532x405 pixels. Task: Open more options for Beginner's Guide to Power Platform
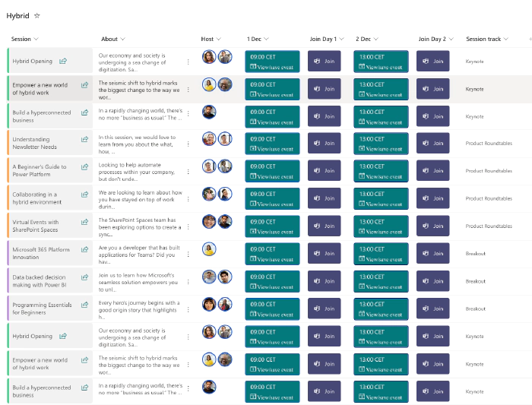tap(188, 171)
